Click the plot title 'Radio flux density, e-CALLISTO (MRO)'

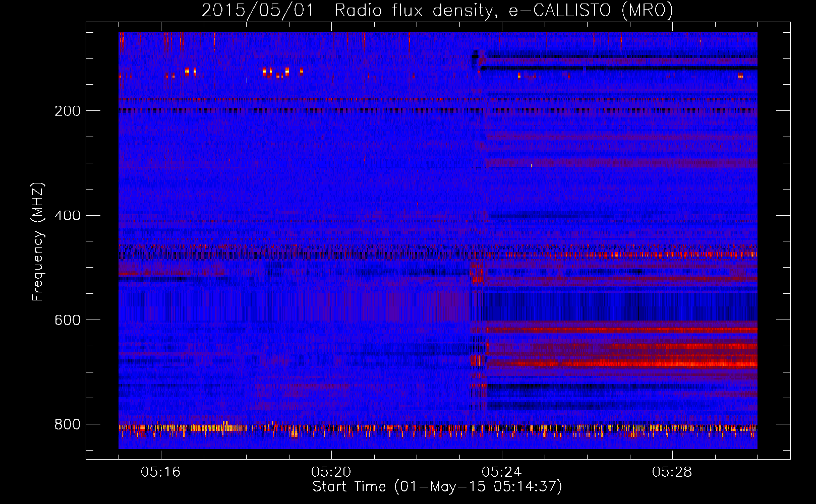click(504, 11)
